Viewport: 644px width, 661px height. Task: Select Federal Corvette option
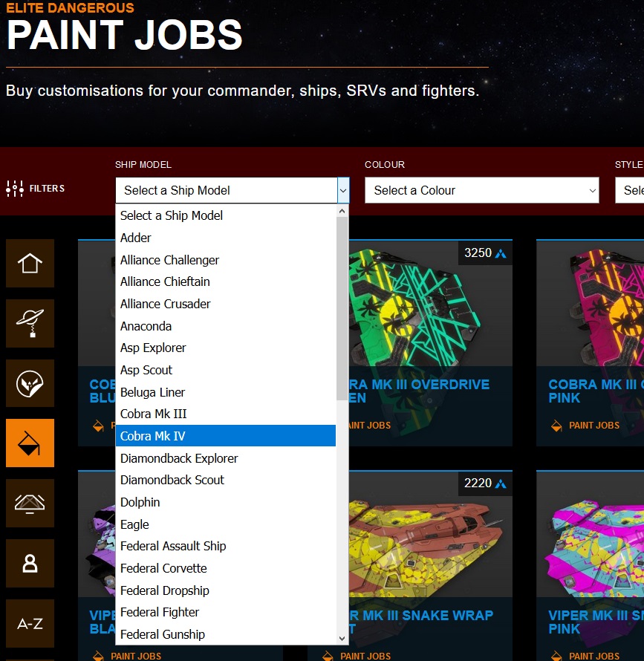point(226,568)
